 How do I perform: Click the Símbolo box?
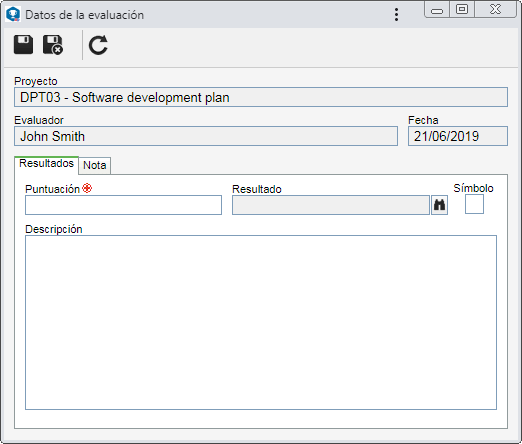[x=474, y=204]
